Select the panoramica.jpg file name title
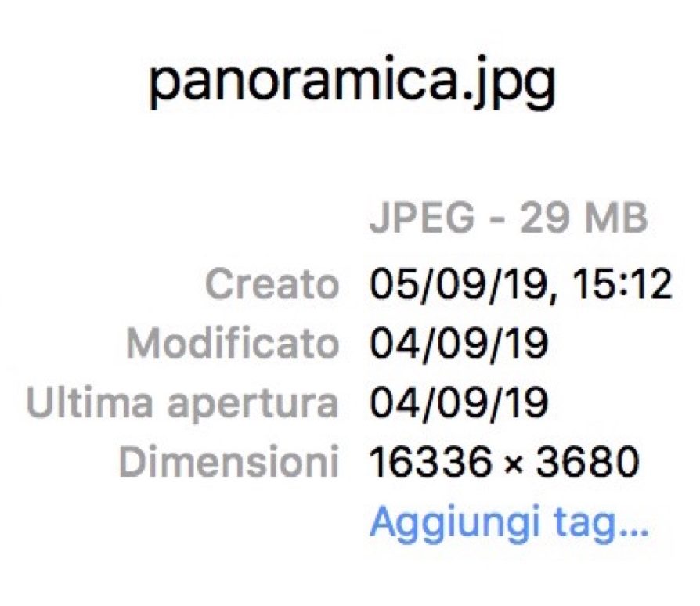Image resolution: width=700 pixels, height=606 pixels. pyautogui.click(x=352, y=84)
